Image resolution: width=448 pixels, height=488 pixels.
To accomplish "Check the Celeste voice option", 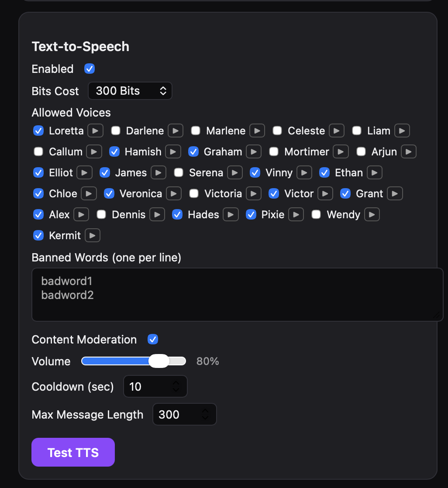I will [277, 131].
